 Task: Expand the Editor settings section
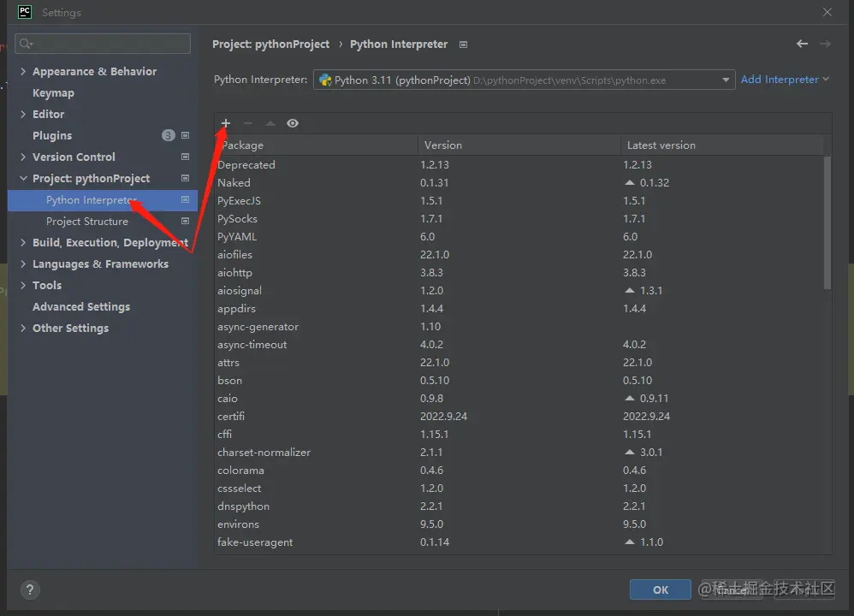point(23,114)
